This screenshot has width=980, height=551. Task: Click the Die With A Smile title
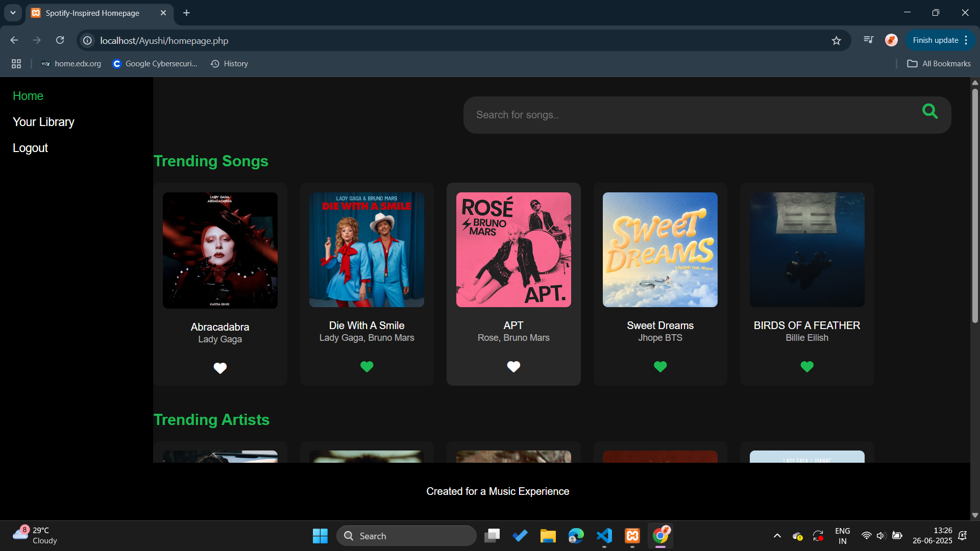(367, 325)
